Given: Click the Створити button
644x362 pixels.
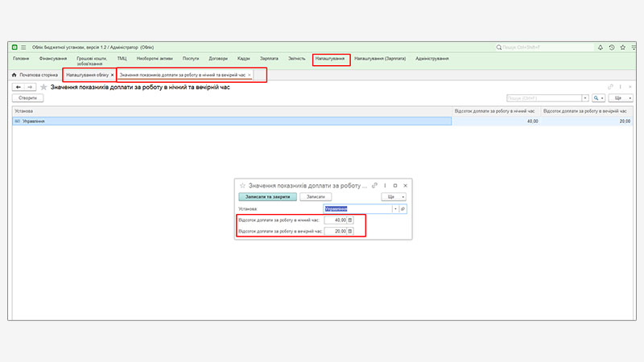Looking at the screenshot, I should (28, 98).
